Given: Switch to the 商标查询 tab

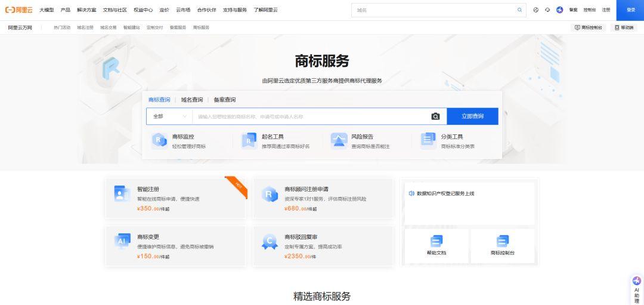Looking at the screenshot, I should [x=159, y=100].
